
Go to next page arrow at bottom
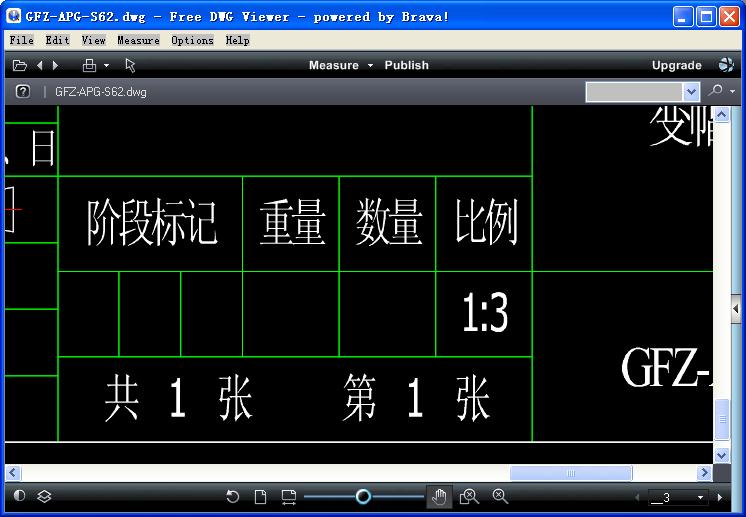pyautogui.click(x=720, y=497)
